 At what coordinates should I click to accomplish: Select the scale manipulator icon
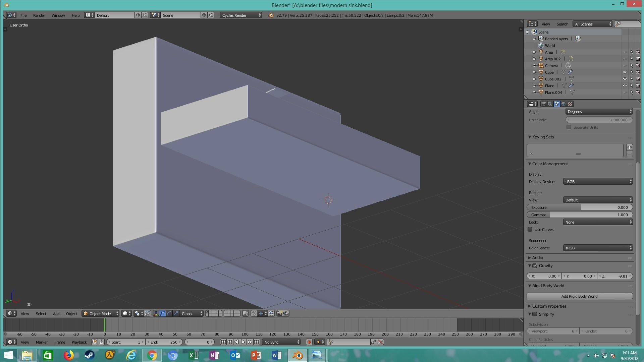(x=176, y=313)
